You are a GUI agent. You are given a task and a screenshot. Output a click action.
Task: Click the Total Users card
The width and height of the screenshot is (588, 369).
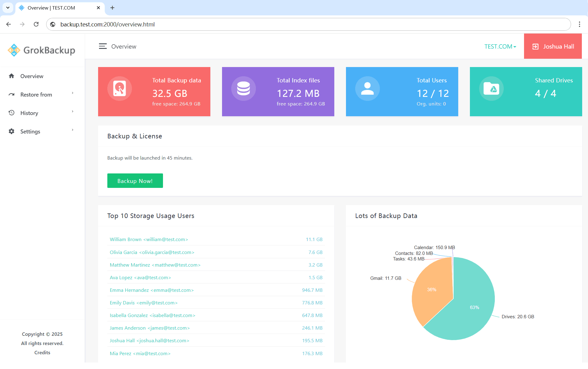point(402,92)
